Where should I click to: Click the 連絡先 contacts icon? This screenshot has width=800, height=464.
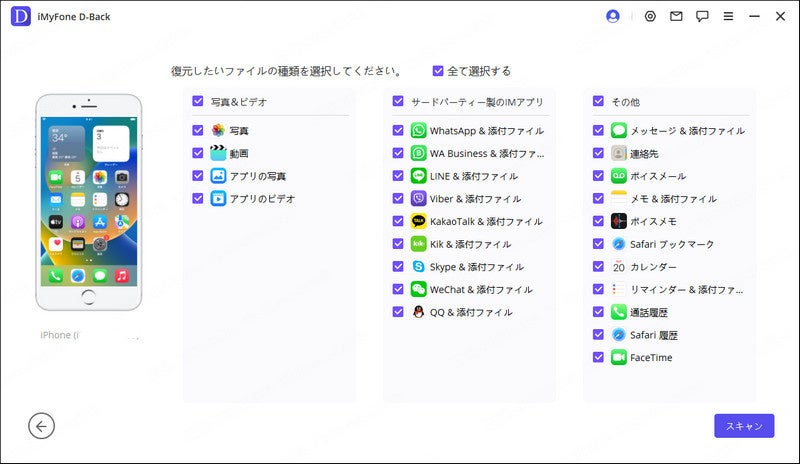(x=618, y=153)
